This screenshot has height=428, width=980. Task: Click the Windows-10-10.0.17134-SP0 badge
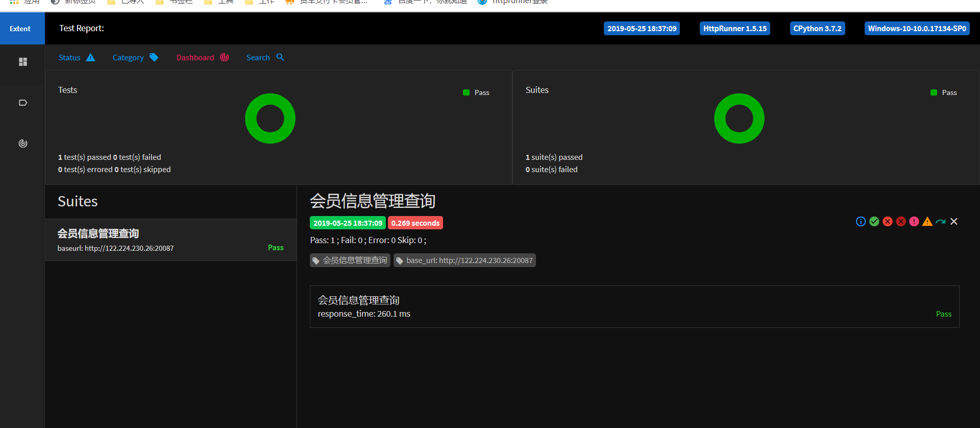click(x=917, y=29)
